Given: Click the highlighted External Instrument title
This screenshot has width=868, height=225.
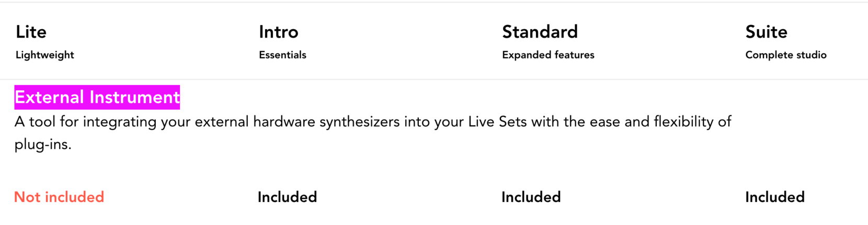Looking at the screenshot, I should click(x=97, y=97).
